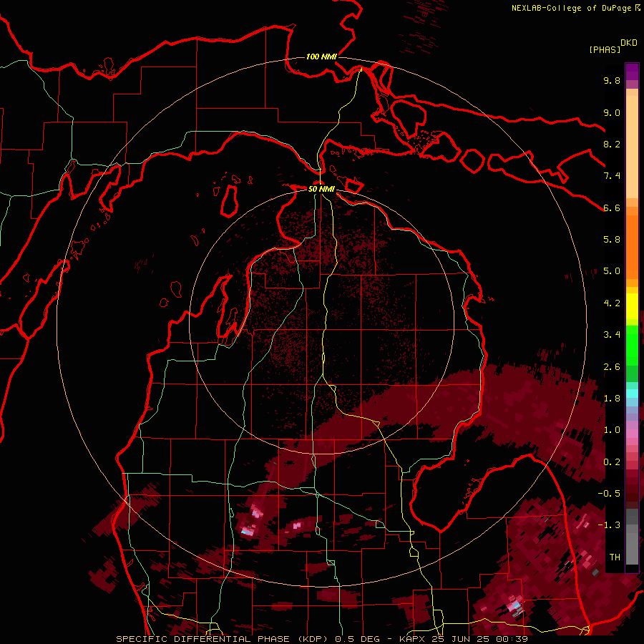Pick the cyan segment of the color bar
644x644 pixels.
coord(632,394)
